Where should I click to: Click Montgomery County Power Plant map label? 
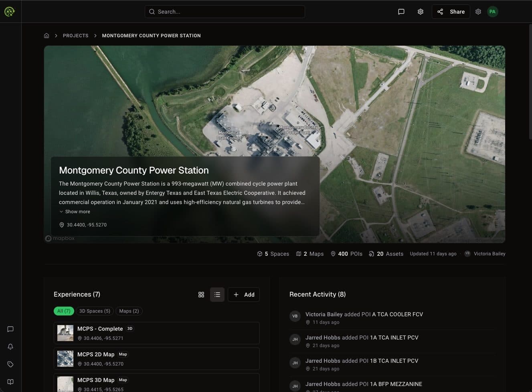pyautogui.click(x=298, y=130)
